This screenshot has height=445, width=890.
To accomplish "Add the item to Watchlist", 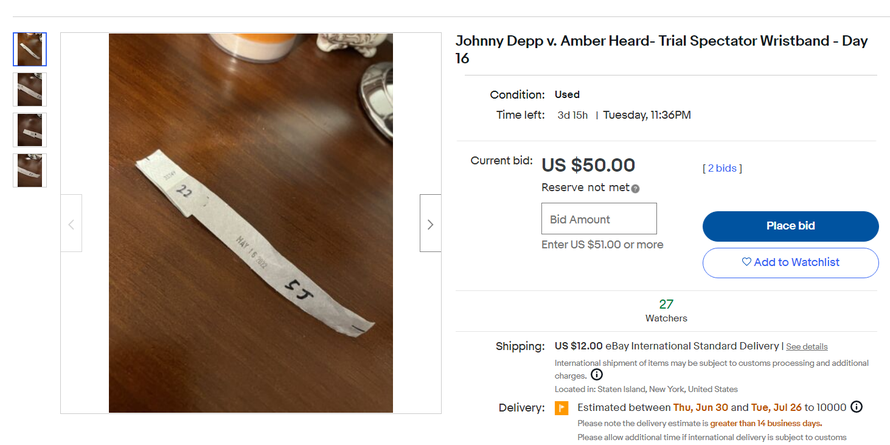I will click(x=790, y=262).
